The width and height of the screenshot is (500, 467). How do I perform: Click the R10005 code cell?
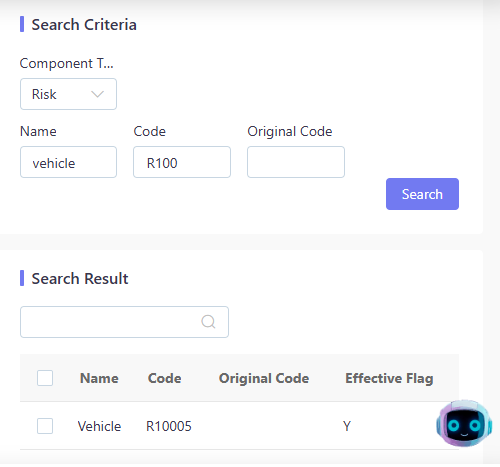[169, 426]
